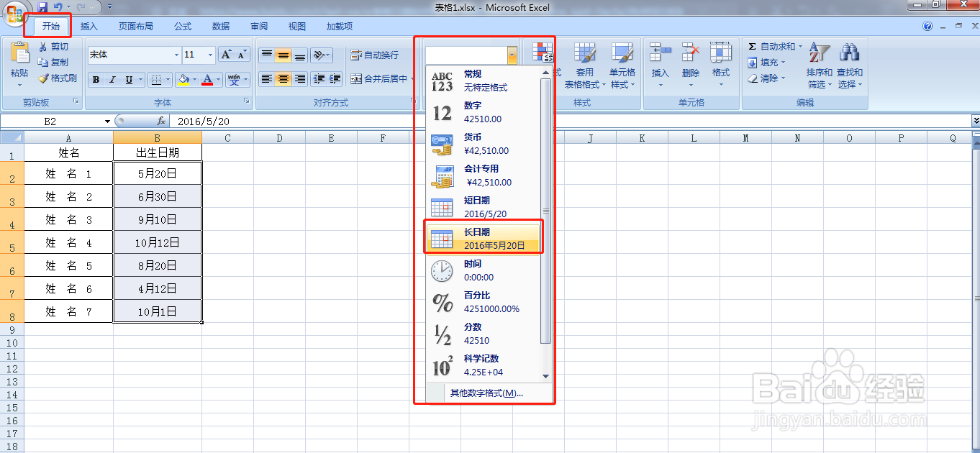The image size is (980, 453).
Task: Paste clipboard contents using 粘贴
Action: pyautogui.click(x=19, y=65)
